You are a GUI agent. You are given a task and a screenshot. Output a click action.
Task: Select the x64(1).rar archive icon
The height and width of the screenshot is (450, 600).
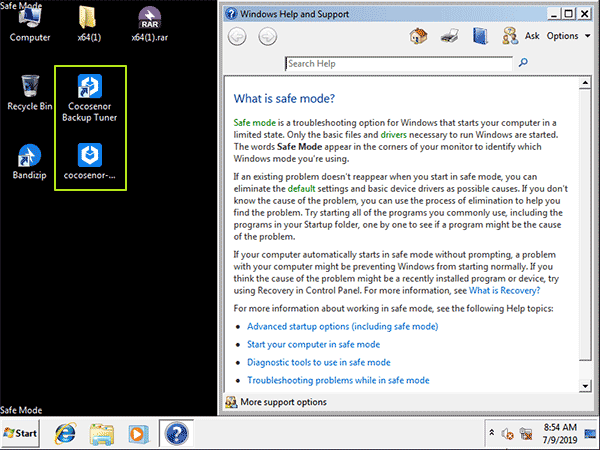click(x=150, y=24)
